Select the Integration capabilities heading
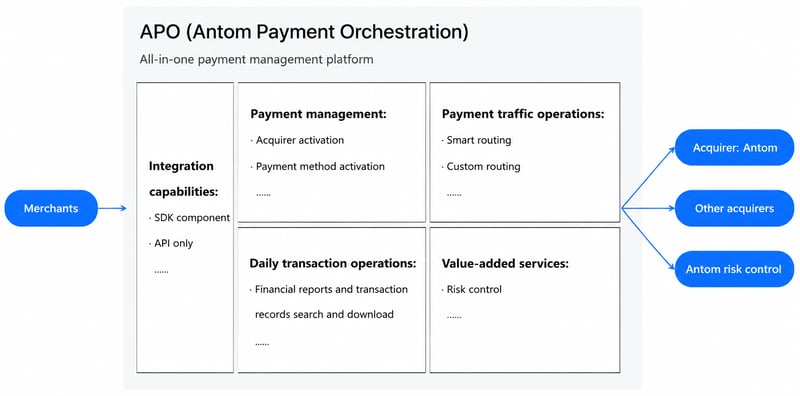The width and height of the screenshot is (800, 396). 184,179
